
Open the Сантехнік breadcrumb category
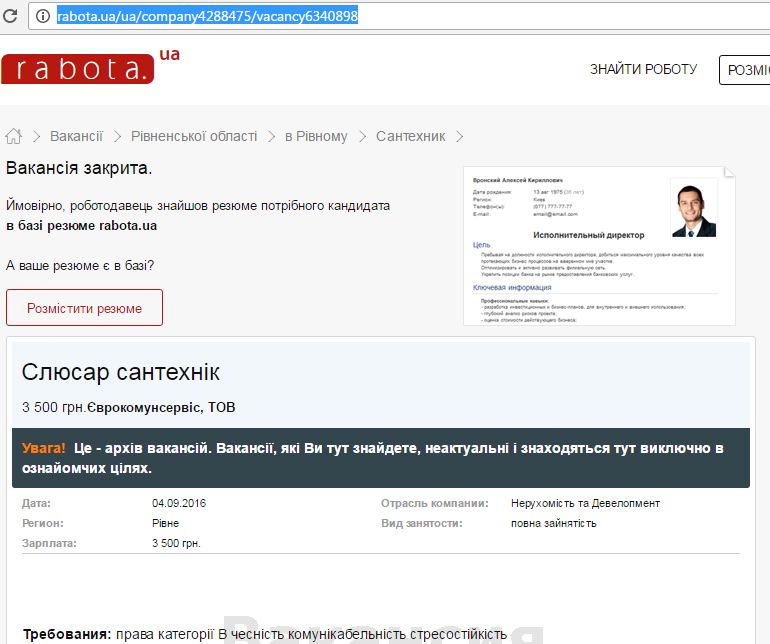410,136
